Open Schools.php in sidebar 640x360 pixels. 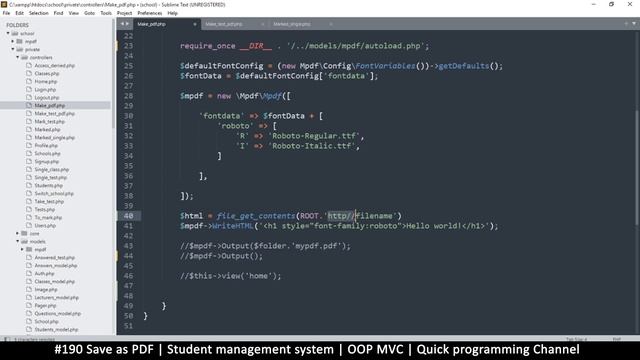[x=47, y=153]
